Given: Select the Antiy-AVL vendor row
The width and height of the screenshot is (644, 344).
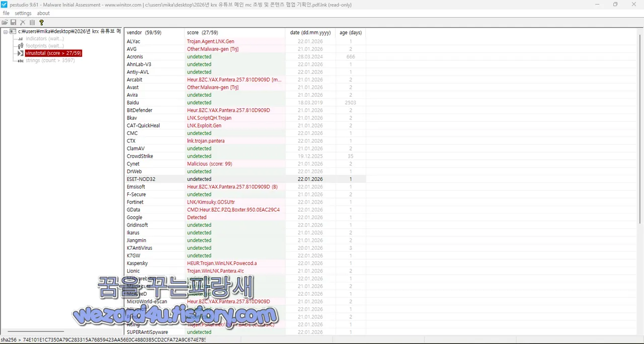Looking at the screenshot, I should [245, 72].
